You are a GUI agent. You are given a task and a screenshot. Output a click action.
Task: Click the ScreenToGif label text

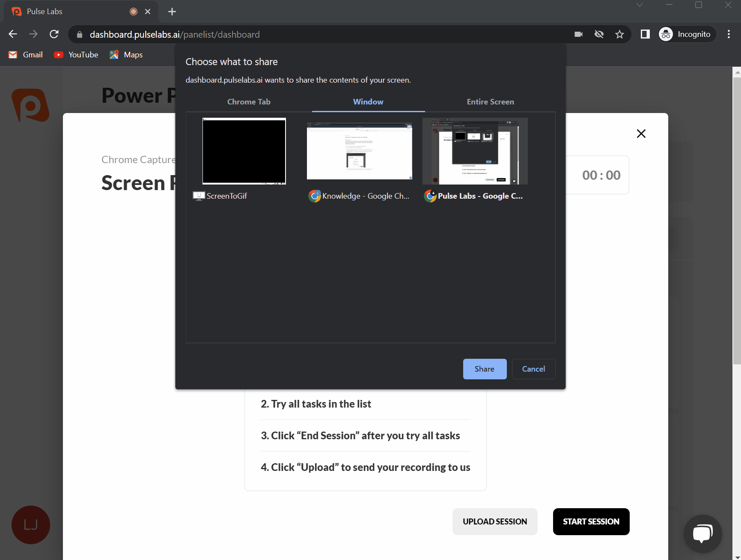coord(227,196)
